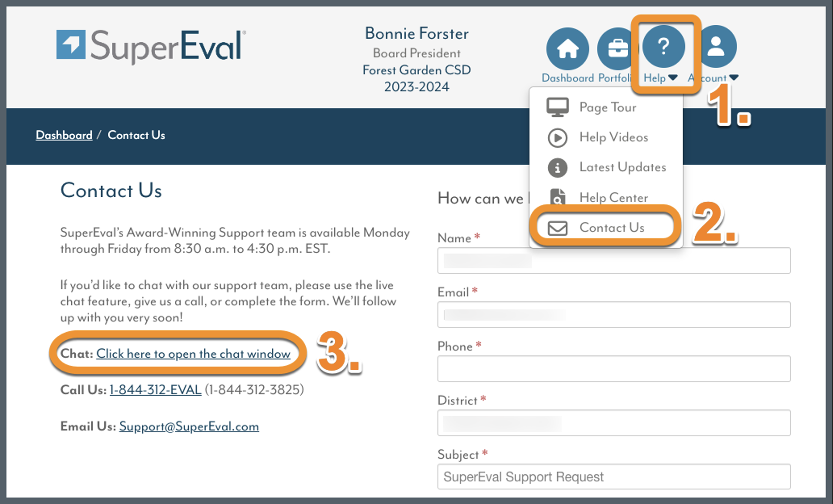Click the Dashboard breadcrumb link
Screen dimensions: 833x504
click(x=64, y=135)
